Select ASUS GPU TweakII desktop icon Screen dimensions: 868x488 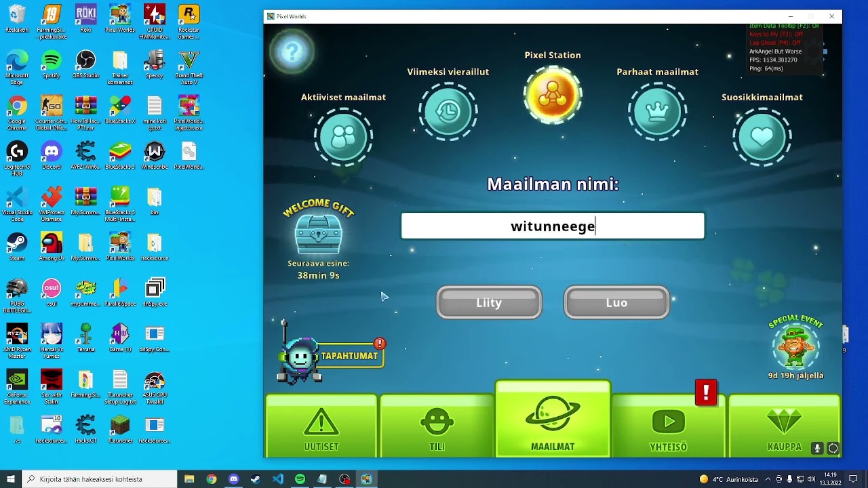(155, 387)
